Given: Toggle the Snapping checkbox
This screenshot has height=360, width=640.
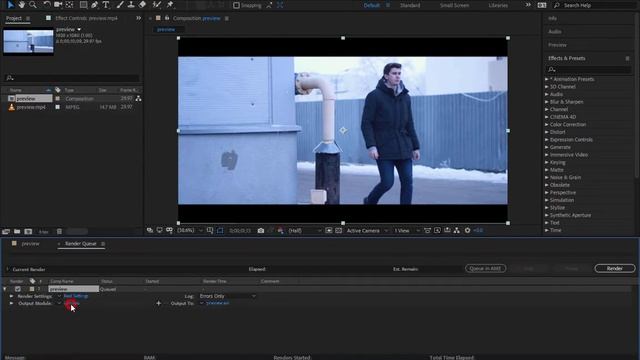Looking at the screenshot, I should click(x=236, y=5).
